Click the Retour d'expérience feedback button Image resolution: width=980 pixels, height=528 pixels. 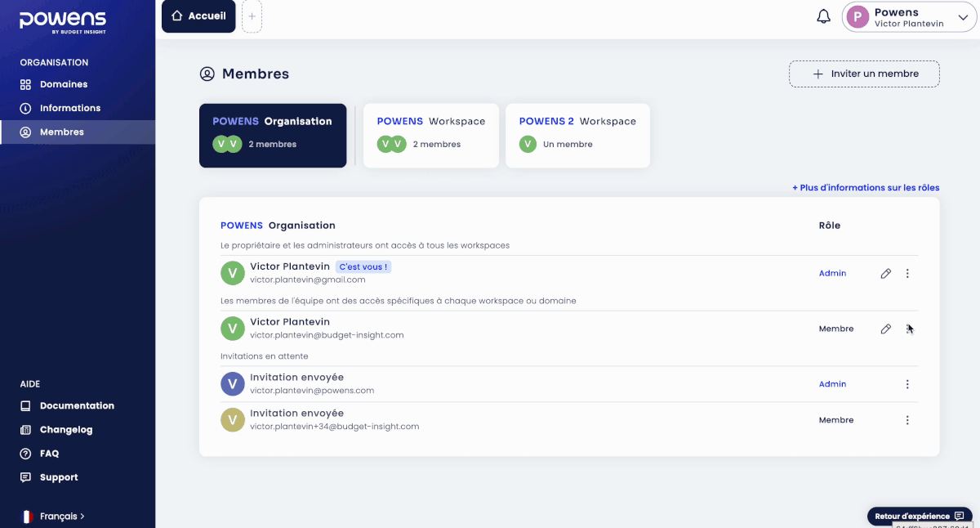point(919,517)
